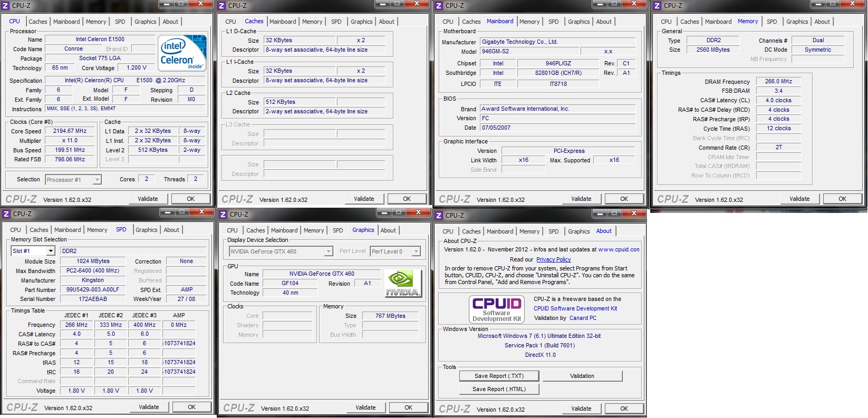Open the title bar icon menu of the About window
This screenshot has width=868, height=418.
[439, 216]
